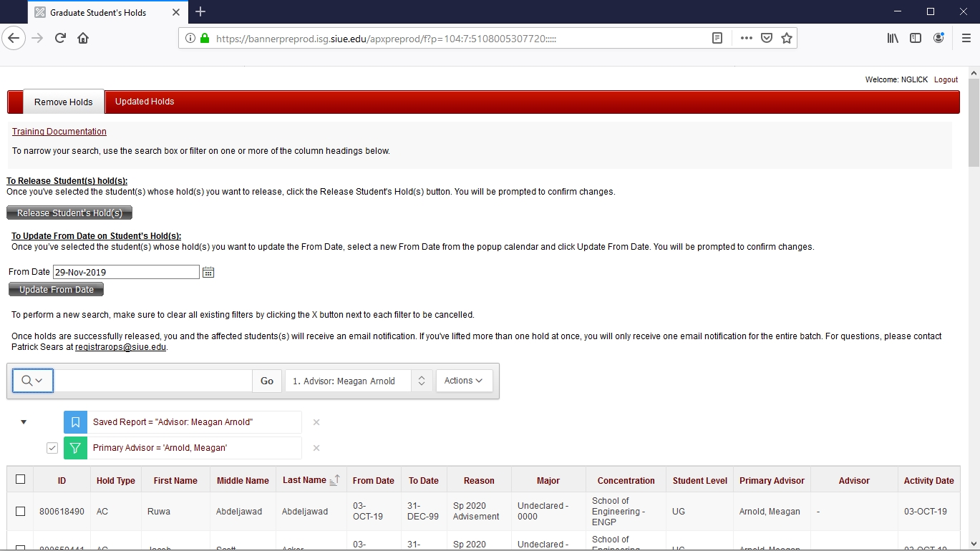This screenshot has width=980, height=551.
Task: Click the Release Student's Hold(s) button
Action: [x=69, y=213]
